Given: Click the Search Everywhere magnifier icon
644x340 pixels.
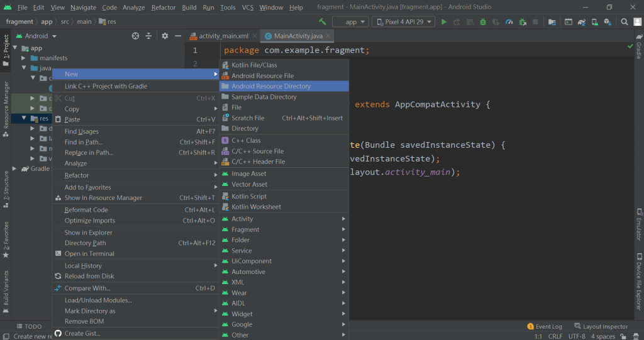Looking at the screenshot, I should click(625, 22).
